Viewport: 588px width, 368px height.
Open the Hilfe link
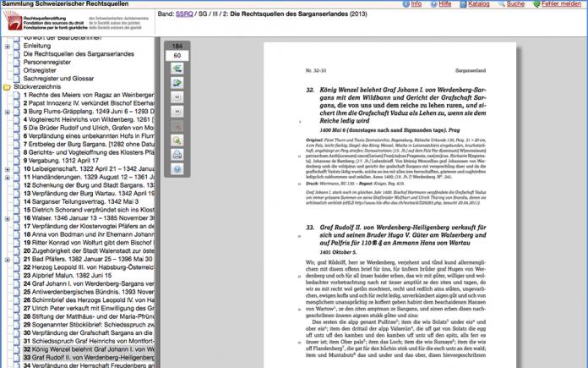(x=444, y=3)
